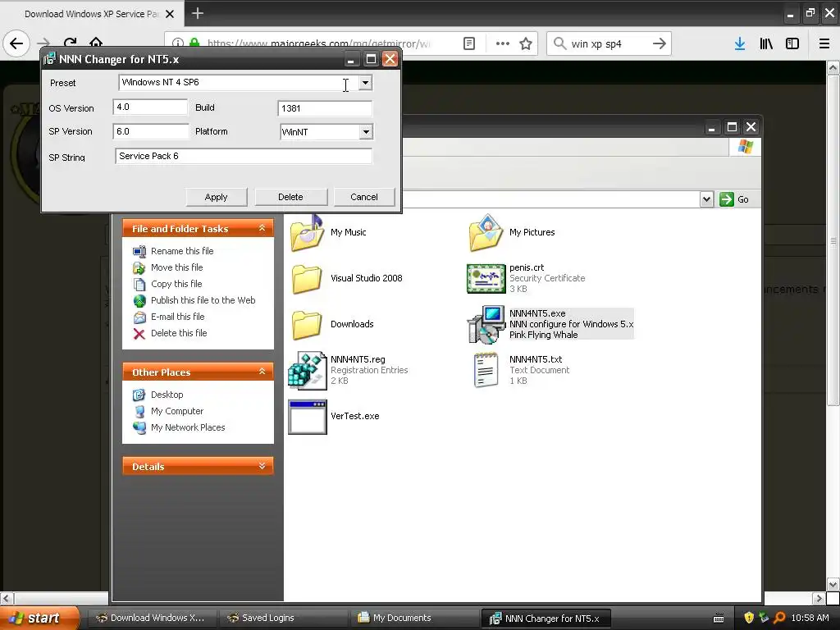Open My Computer in Other Places
The height and width of the screenshot is (630, 840).
pyautogui.click(x=177, y=411)
